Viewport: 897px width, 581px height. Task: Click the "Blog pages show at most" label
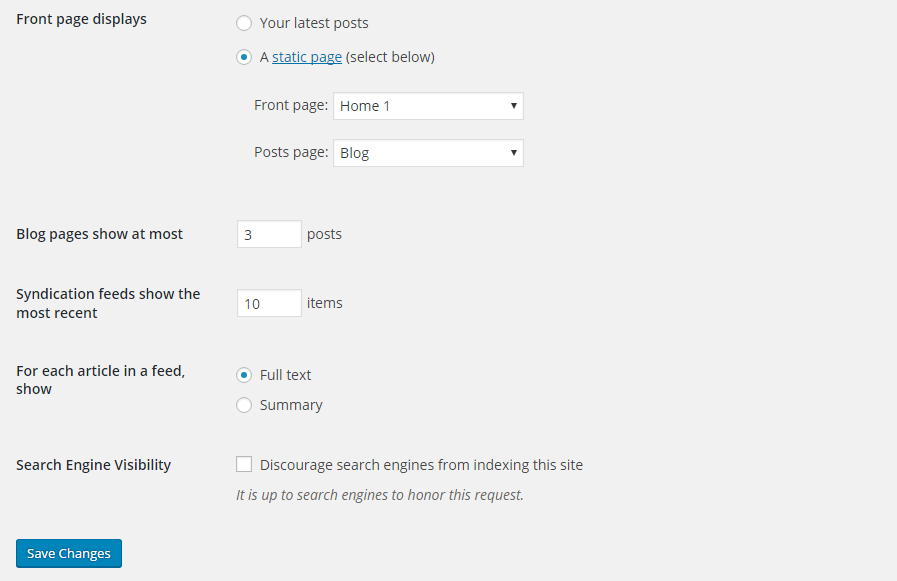point(100,234)
